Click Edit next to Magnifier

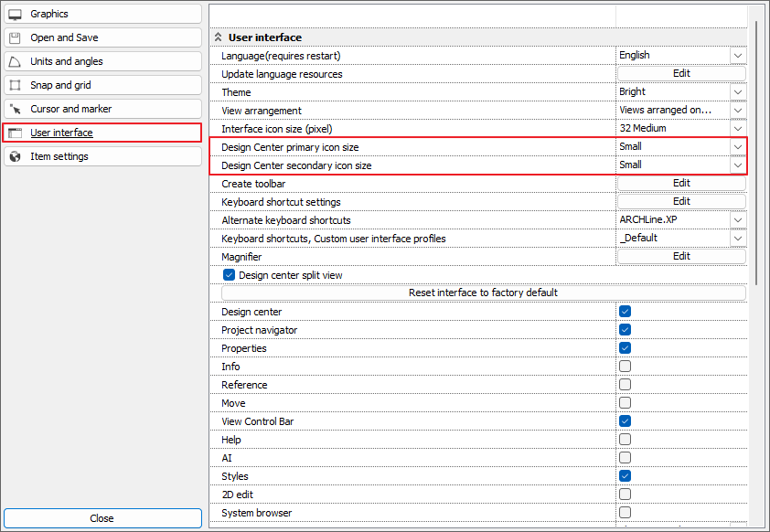pyautogui.click(x=681, y=256)
